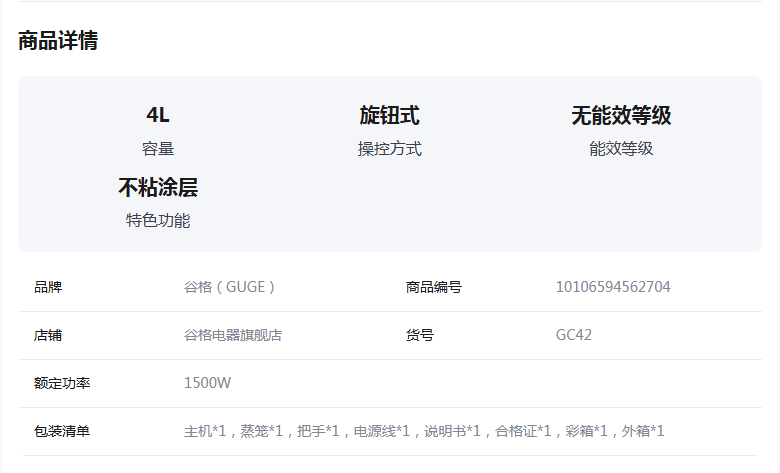Open the 谷格（GUGE） brand value
780x473 pixels.
coord(229,287)
